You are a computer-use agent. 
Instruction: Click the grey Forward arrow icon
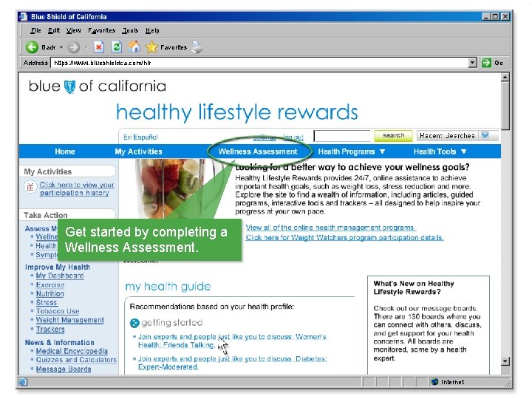pos(73,47)
